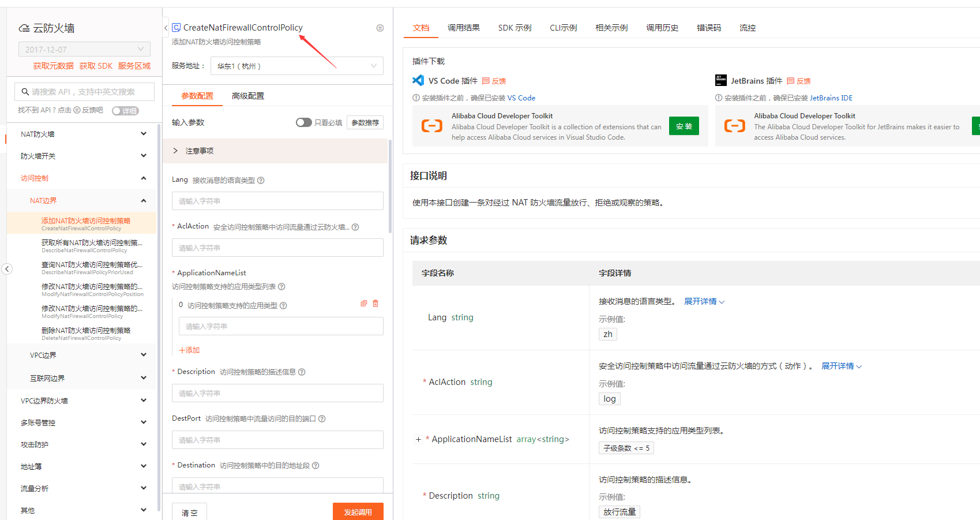980x520 pixels.
Task: Click the Alibaba Cloud Toolkit icon in VS Code card
Action: (432, 126)
